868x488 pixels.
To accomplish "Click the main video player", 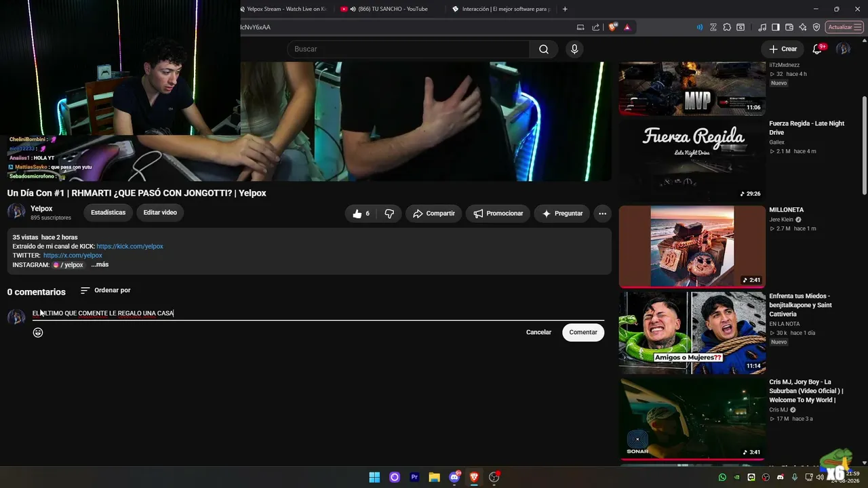I will (426, 121).
